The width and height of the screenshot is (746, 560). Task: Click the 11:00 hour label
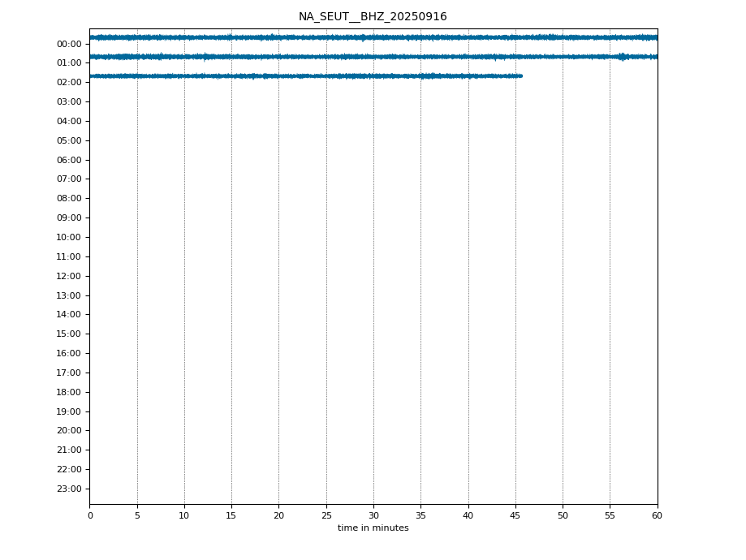(69, 257)
